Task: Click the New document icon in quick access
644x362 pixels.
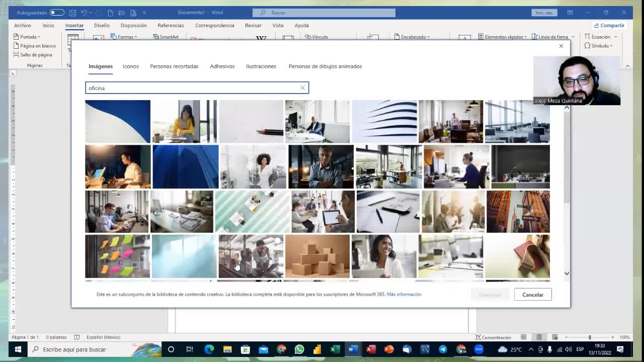Action: pos(110,13)
